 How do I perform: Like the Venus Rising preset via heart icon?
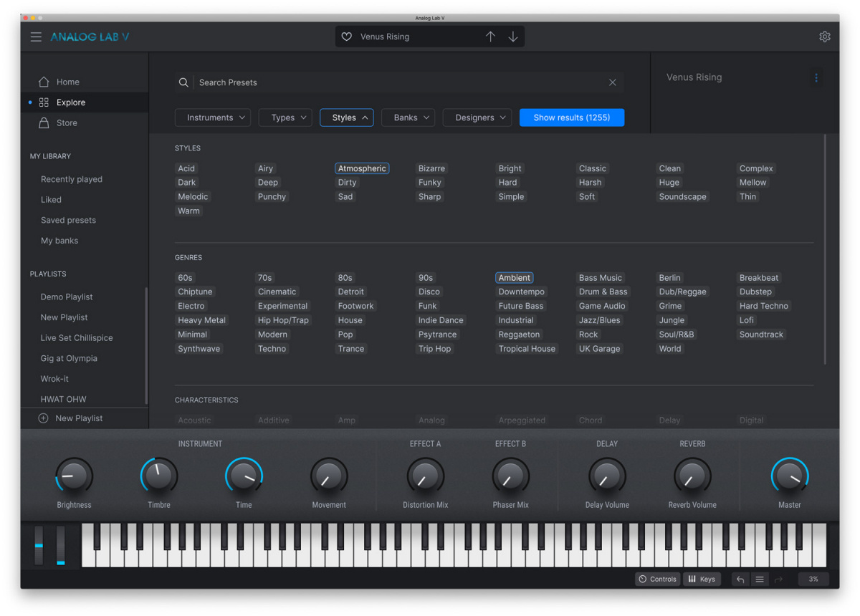pos(347,36)
